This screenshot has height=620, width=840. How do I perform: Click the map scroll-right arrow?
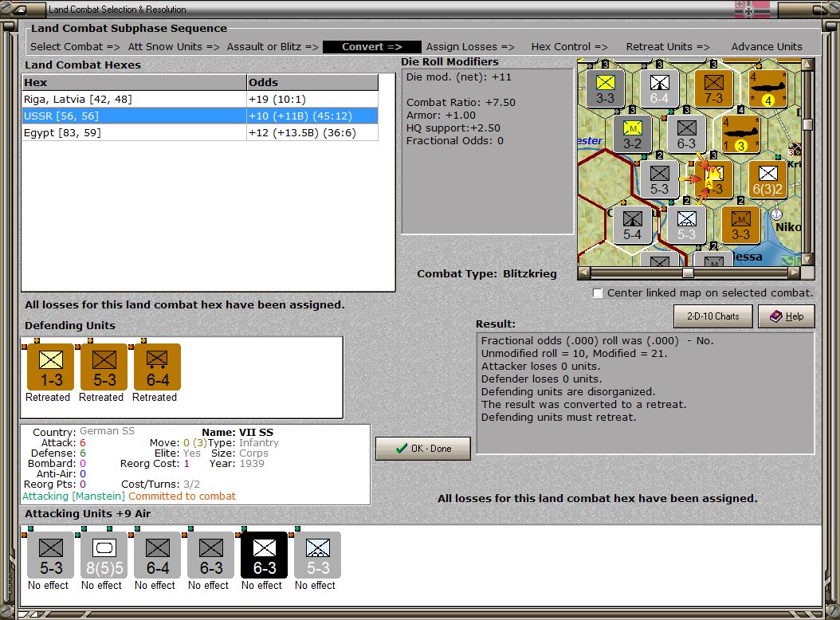pos(794,273)
